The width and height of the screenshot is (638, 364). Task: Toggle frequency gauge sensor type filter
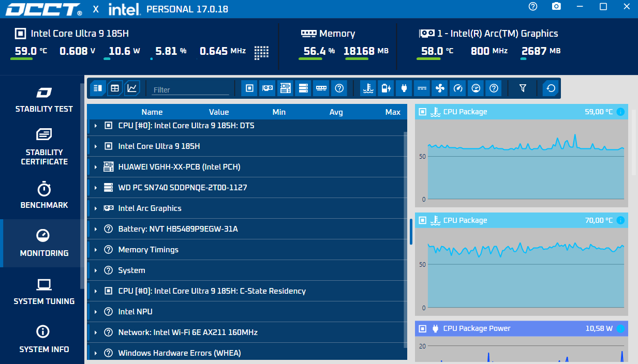pyautogui.click(x=458, y=88)
